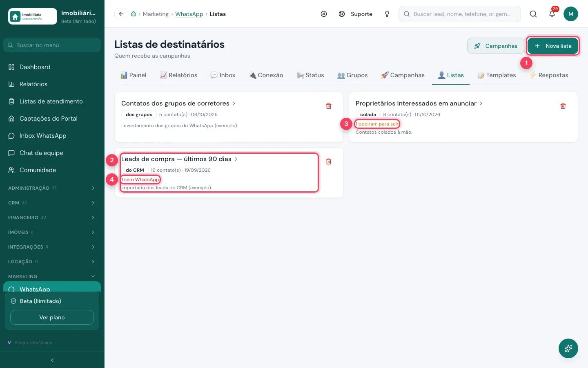
Task: Open the compass explore icon
Action: point(324,14)
